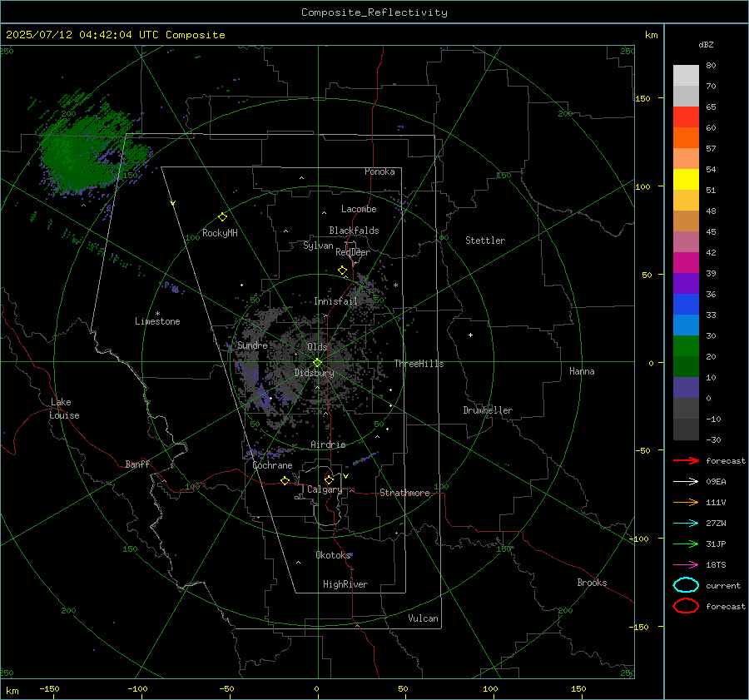
Task: Click the HighRiver label
Action: pos(345,584)
